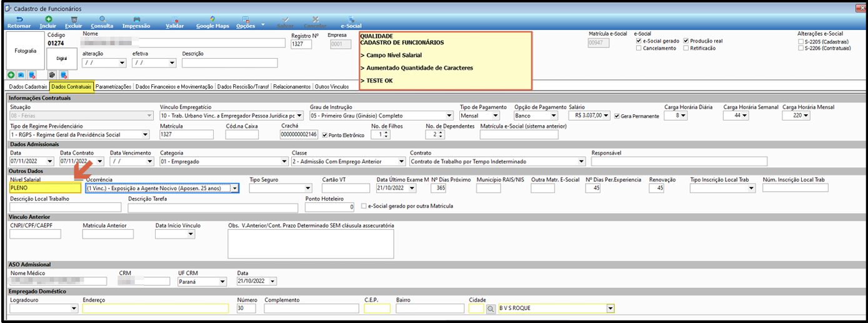Viewport: 868px width, 323px height.
Task: Open Data Contrato date picker
Action: [101, 161]
